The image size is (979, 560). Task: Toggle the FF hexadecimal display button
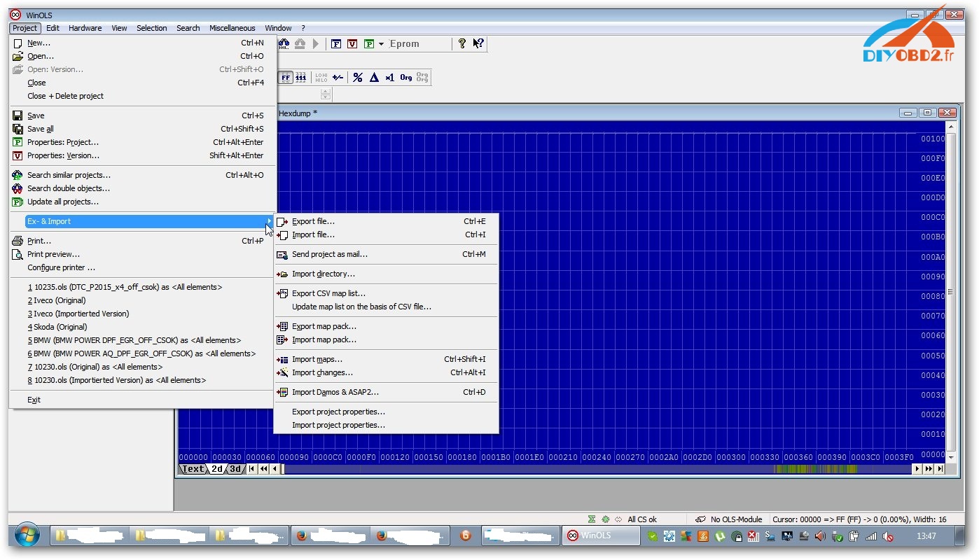pos(286,77)
